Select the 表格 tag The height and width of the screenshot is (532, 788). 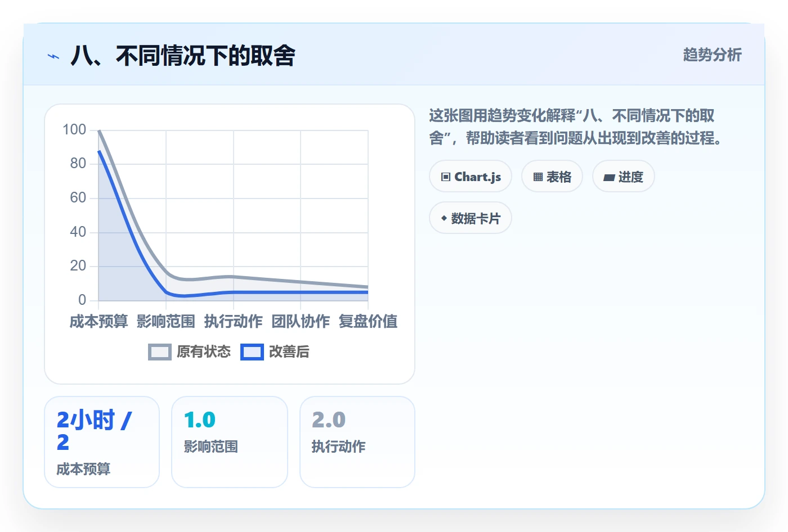[552, 177]
